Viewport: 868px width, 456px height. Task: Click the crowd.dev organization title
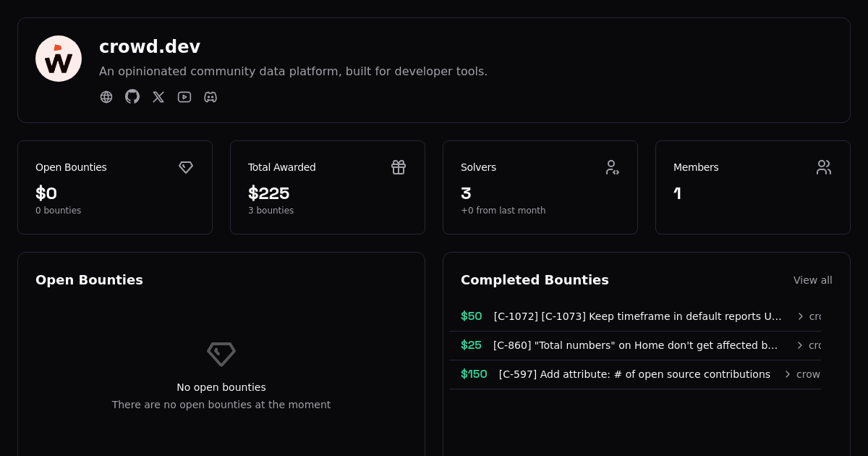(x=150, y=47)
